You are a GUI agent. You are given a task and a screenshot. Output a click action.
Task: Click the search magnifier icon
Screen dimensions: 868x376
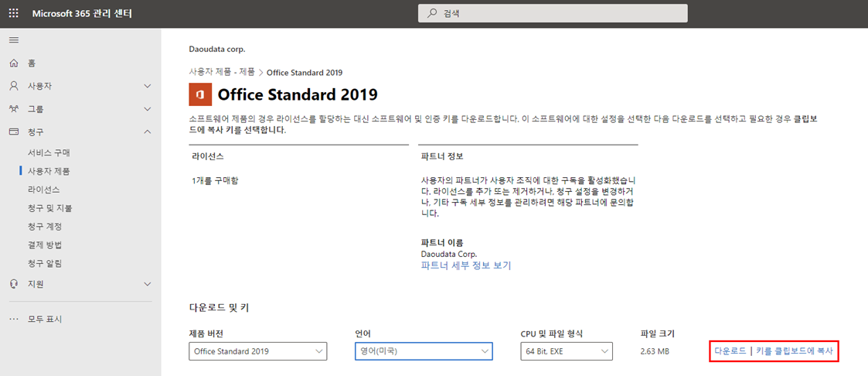432,13
